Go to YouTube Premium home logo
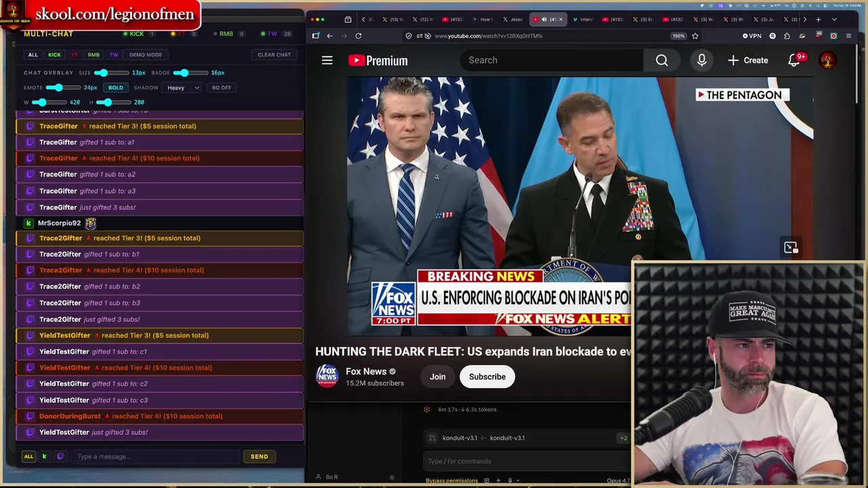The height and width of the screenshot is (488, 868). [378, 60]
